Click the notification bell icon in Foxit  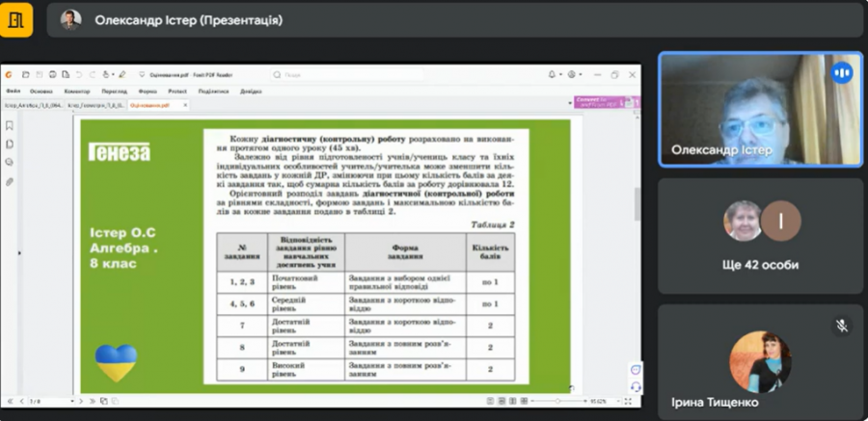552,75
